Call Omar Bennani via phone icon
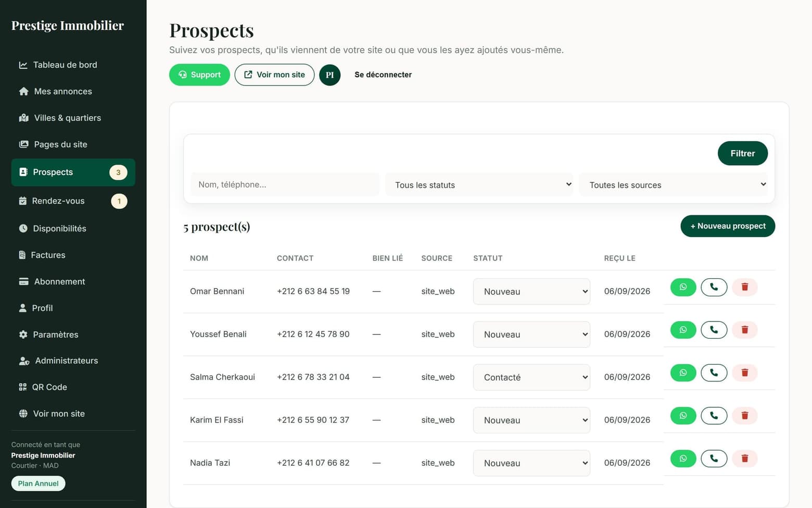Viewport: 812px width, 508px height. coord(714,287)
